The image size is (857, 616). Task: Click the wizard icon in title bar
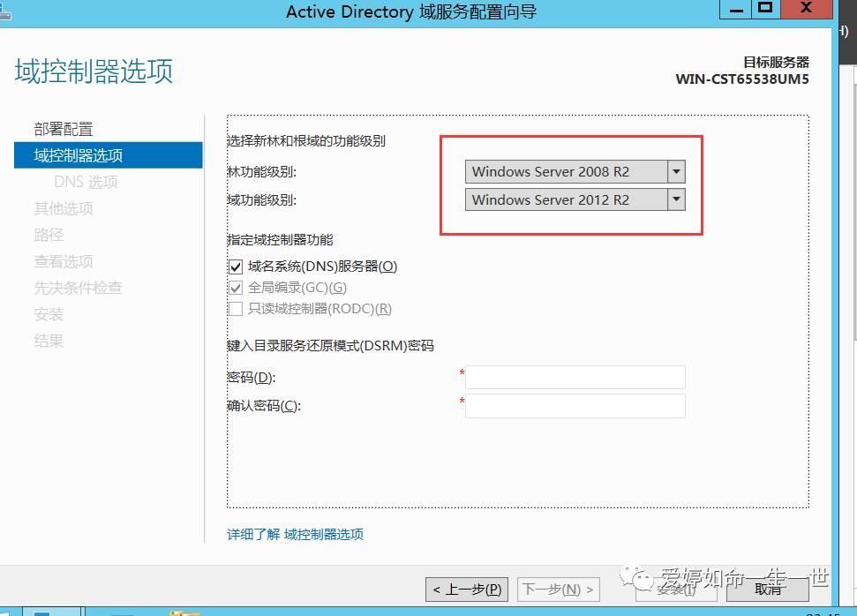[x=5, y=11]
